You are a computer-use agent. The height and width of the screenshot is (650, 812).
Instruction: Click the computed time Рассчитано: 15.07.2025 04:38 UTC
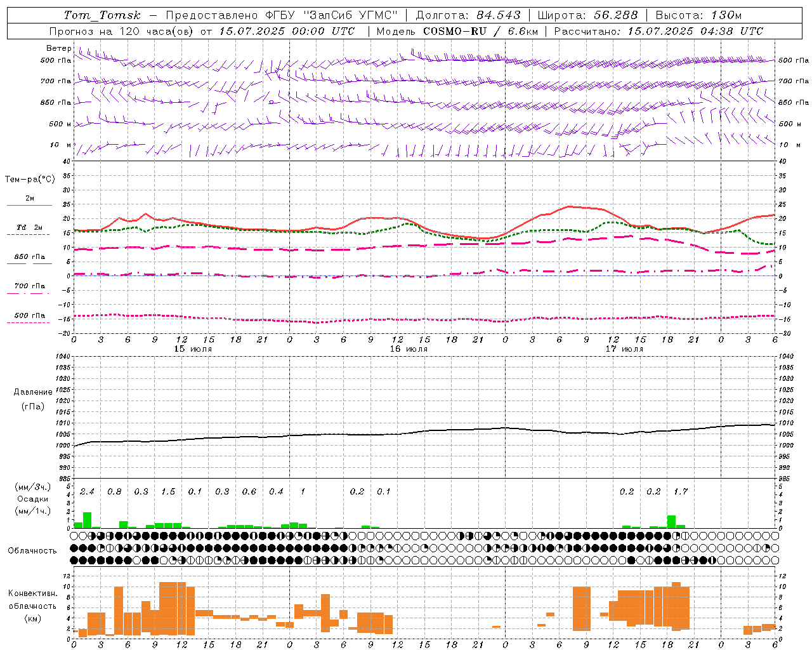(x=658, y=31)
